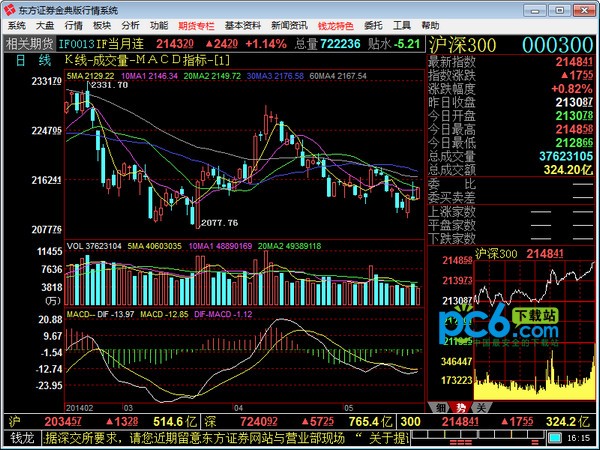
Task: Open the 大盘 menu
Action: pyautogui.click(x=45, y=26)
